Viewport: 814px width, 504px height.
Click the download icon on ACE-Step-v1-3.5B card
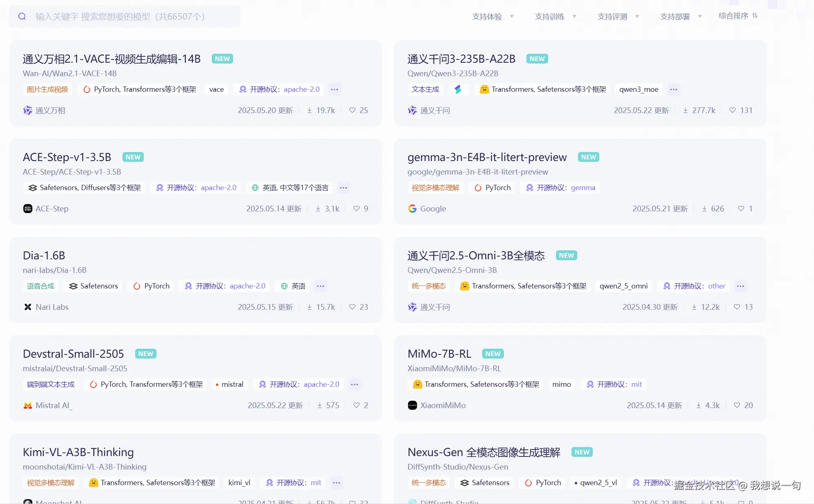(318, 209)
